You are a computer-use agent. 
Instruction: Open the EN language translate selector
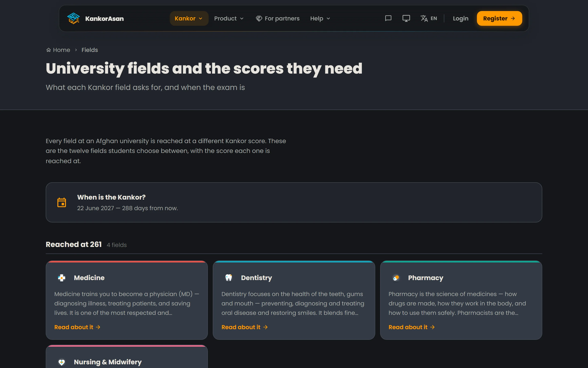tap(429, 18)
